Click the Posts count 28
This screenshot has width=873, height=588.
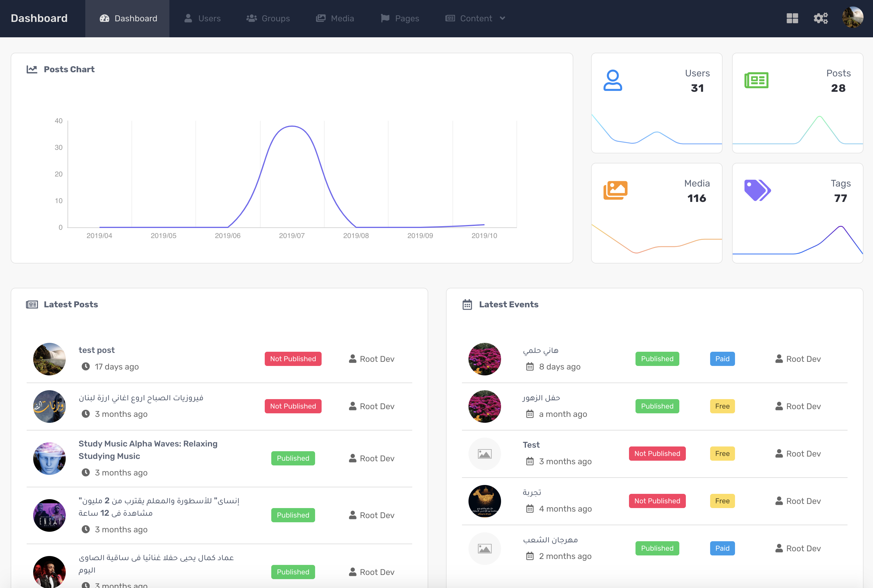tap(838, 88)
